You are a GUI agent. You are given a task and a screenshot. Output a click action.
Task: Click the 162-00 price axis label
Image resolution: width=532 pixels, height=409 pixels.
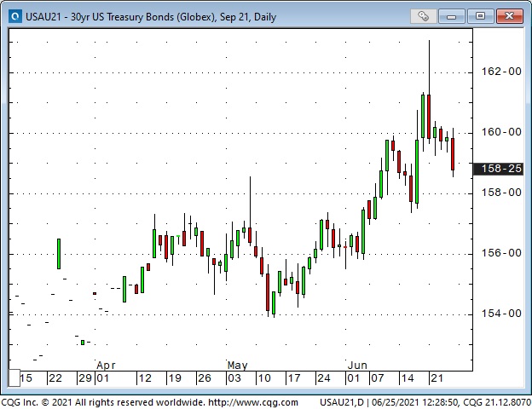point(501,72)
